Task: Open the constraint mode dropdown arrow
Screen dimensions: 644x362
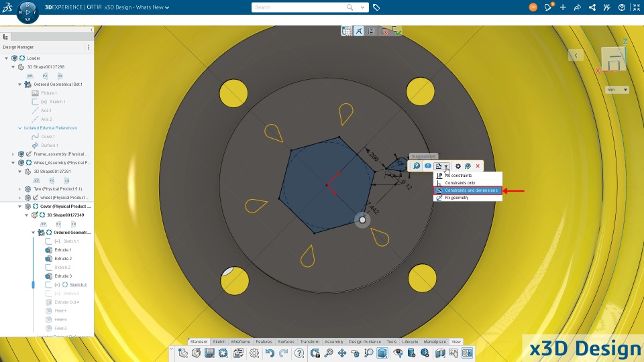Action: point(447,166)
